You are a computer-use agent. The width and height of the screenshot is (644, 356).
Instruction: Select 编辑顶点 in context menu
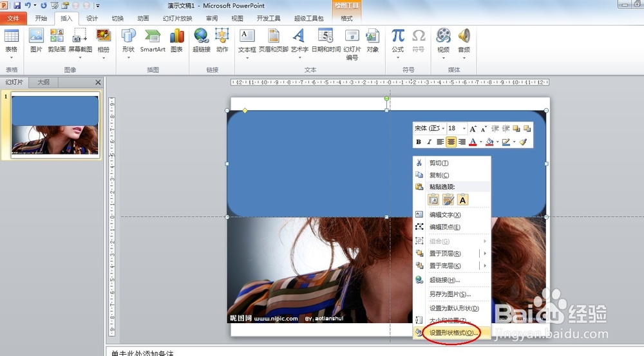(452, 227)
